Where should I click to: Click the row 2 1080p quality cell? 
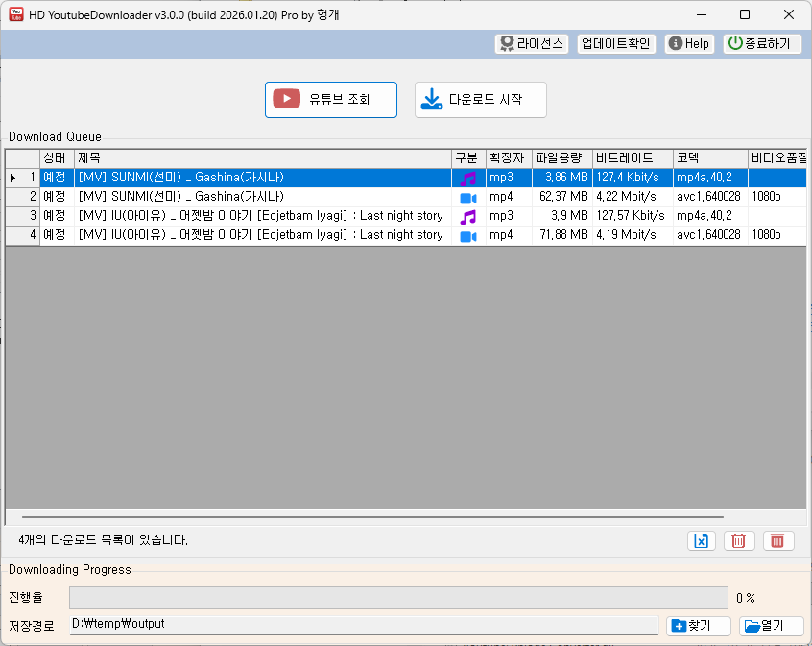click(x=777, y=197)
